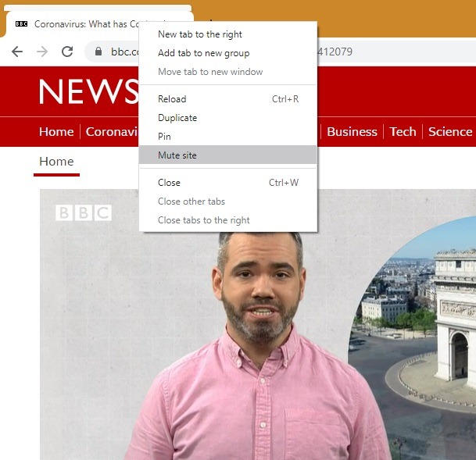Click the browser forward arrow
The image size is (476, 460).
tap(42, 52)
